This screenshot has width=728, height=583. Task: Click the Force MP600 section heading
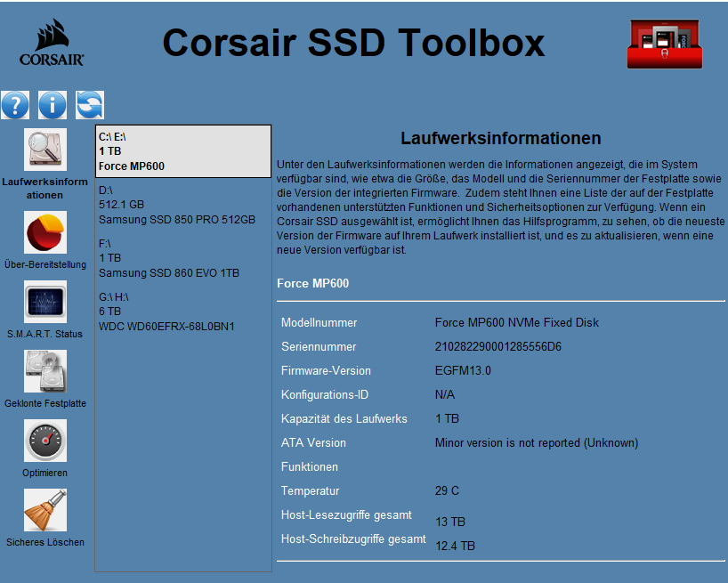[x=313, y=283]
